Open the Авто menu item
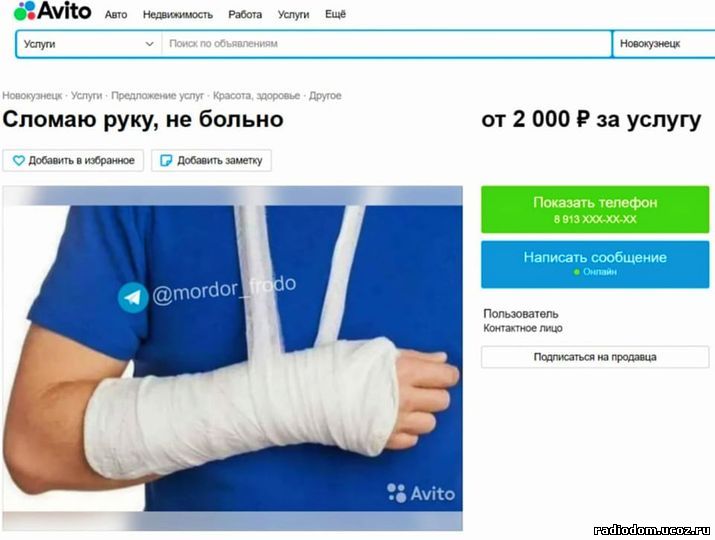 pos(116,15)
